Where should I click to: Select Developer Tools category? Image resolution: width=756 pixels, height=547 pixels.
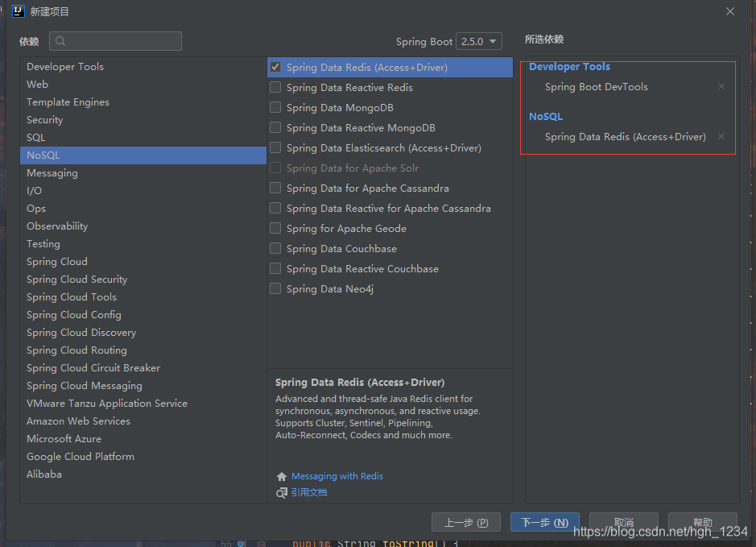[x=143, y=67]
